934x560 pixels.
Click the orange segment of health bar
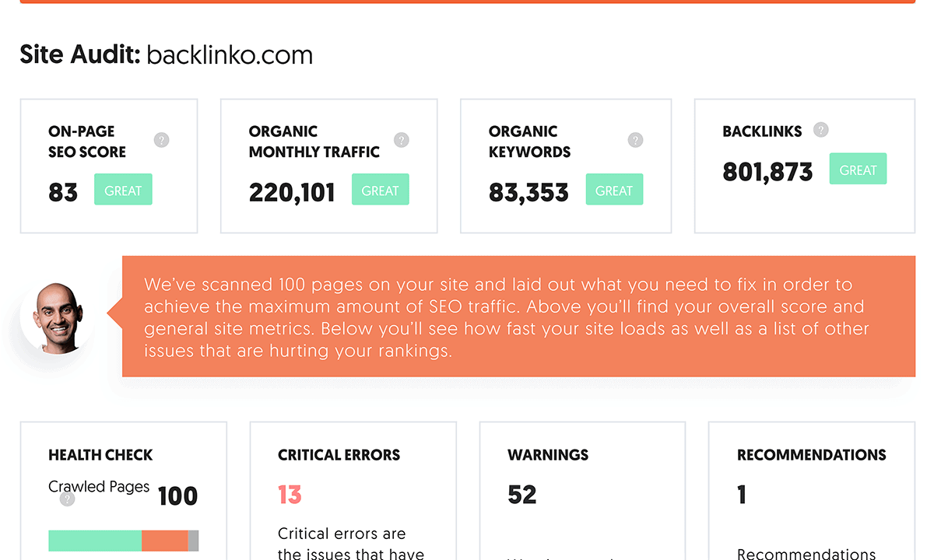pyautogui.click(x=164, y=541)
